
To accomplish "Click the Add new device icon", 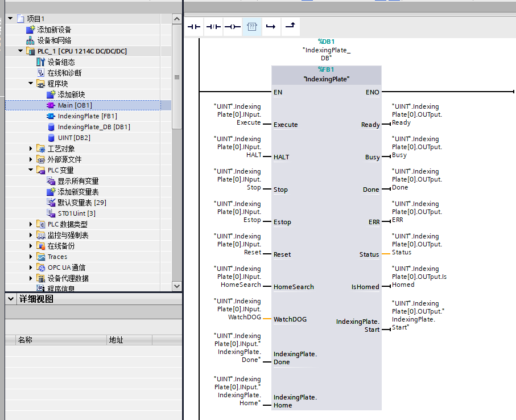I will click(x=30, y=30).
